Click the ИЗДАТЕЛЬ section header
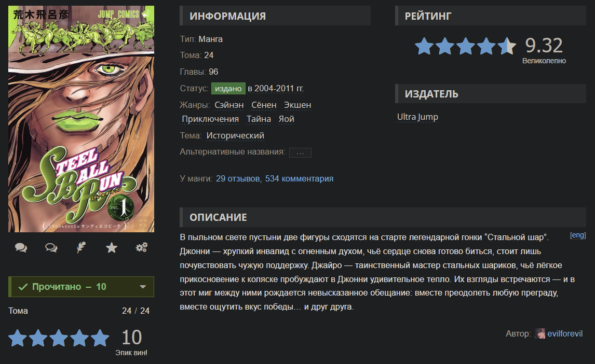 coord(491,93)
